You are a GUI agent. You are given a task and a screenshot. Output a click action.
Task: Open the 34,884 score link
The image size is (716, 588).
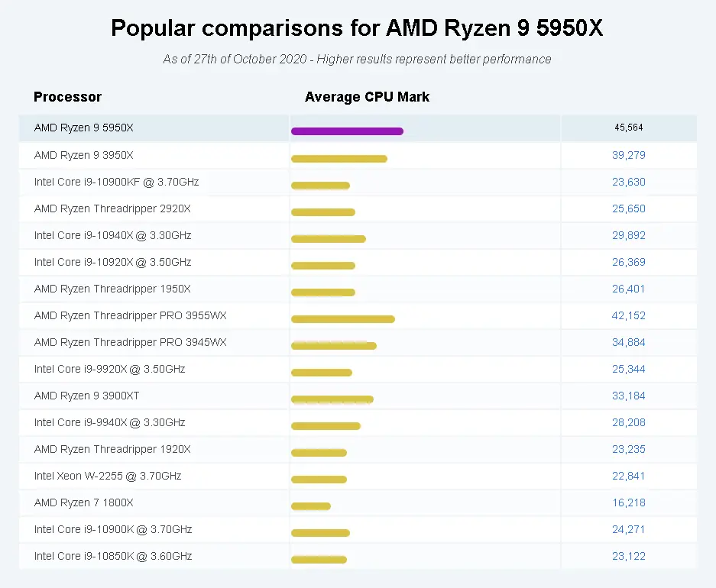(x=628, y=342)
